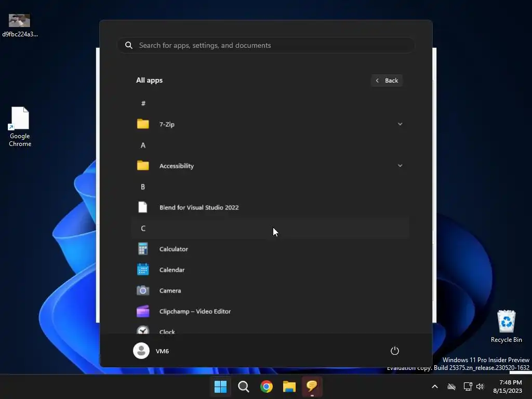Show hidden system tray icons
The image size is (532, 399).
tap(435, 387)
